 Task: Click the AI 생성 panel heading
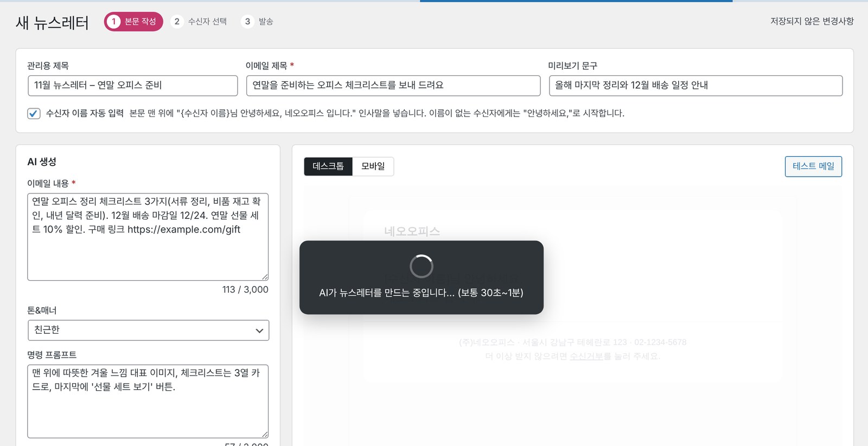(42, 161)
